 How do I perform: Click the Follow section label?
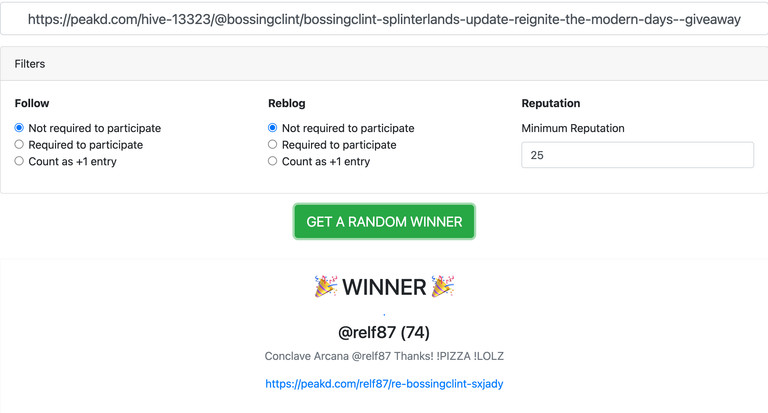32,103
